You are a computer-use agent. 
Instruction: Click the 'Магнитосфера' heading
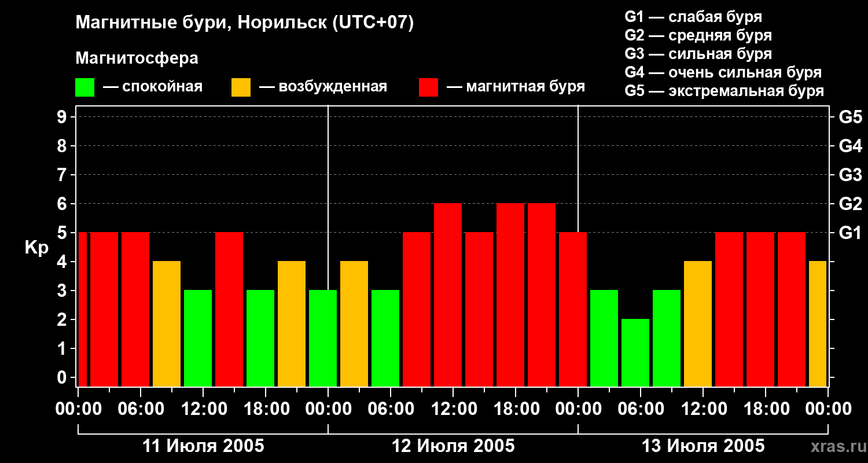pyautogui.click(x=137, y=58)
